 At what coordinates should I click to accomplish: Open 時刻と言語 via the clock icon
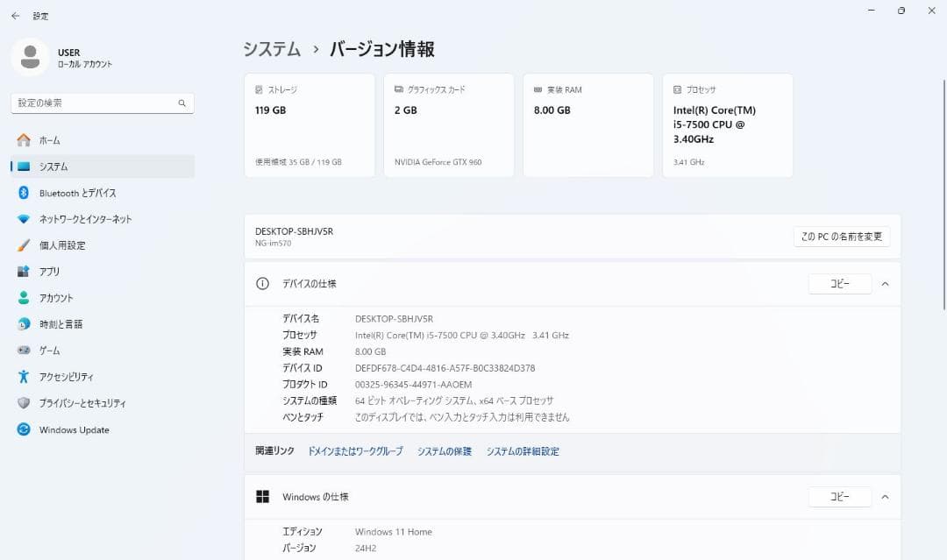coord(22,323)
